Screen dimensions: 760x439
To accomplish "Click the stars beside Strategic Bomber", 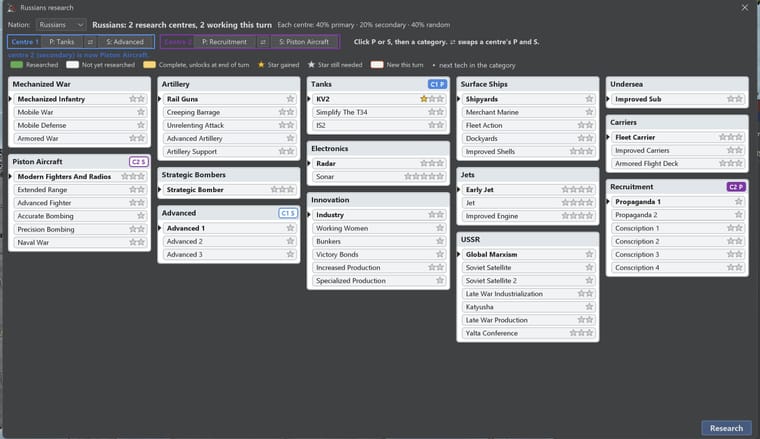I will [283, 190].
